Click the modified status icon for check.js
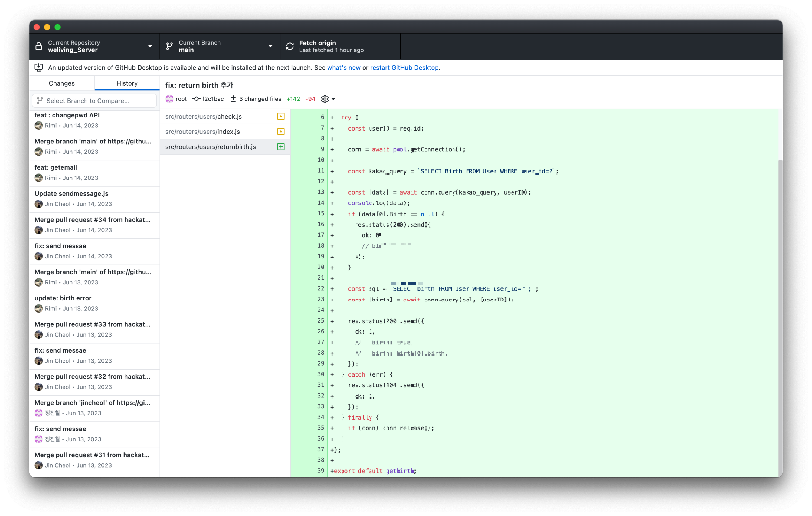 (281, 116)
